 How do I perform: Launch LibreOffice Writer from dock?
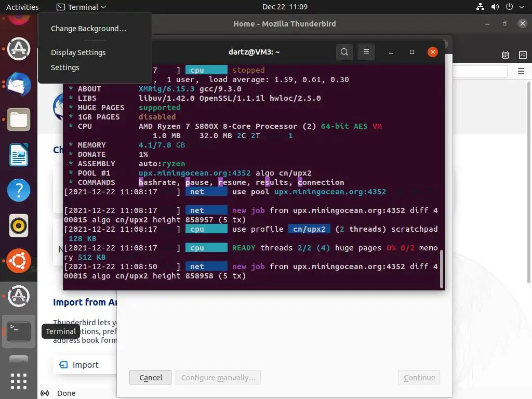point(19,155)
